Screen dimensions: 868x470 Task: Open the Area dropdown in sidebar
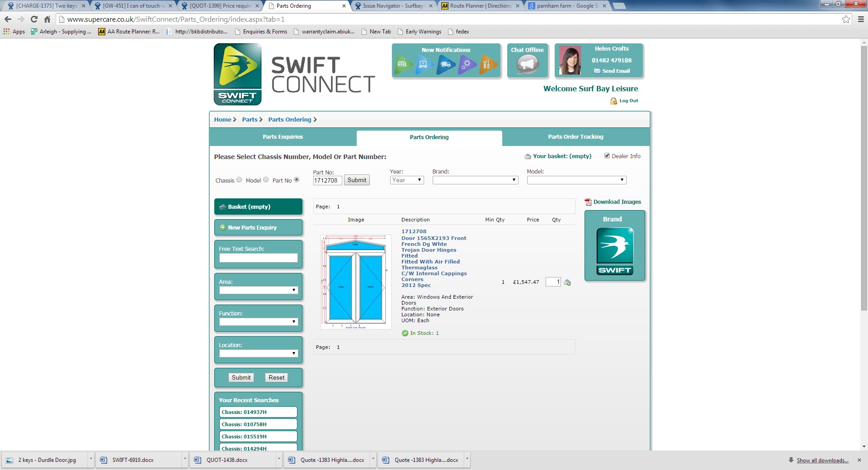(x=258, y=290)
